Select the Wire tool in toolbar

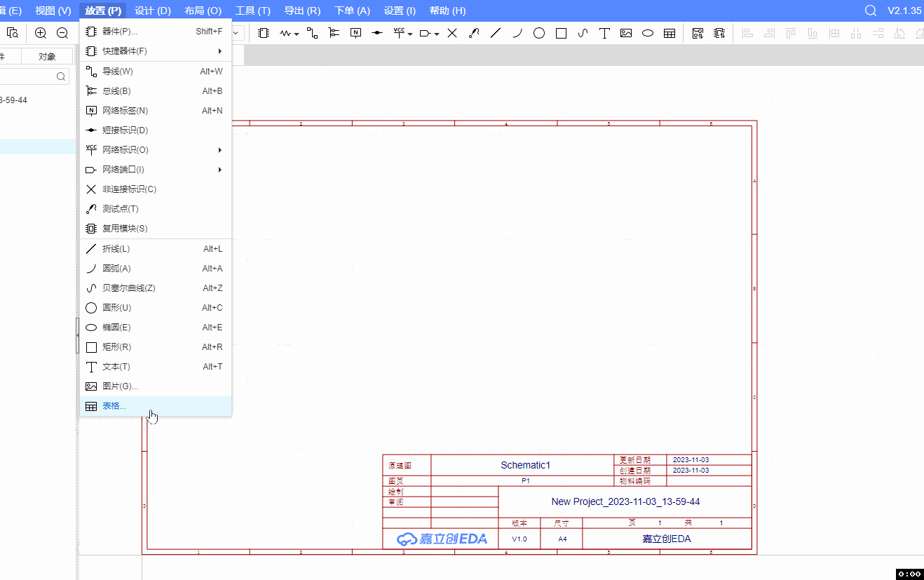312,33
